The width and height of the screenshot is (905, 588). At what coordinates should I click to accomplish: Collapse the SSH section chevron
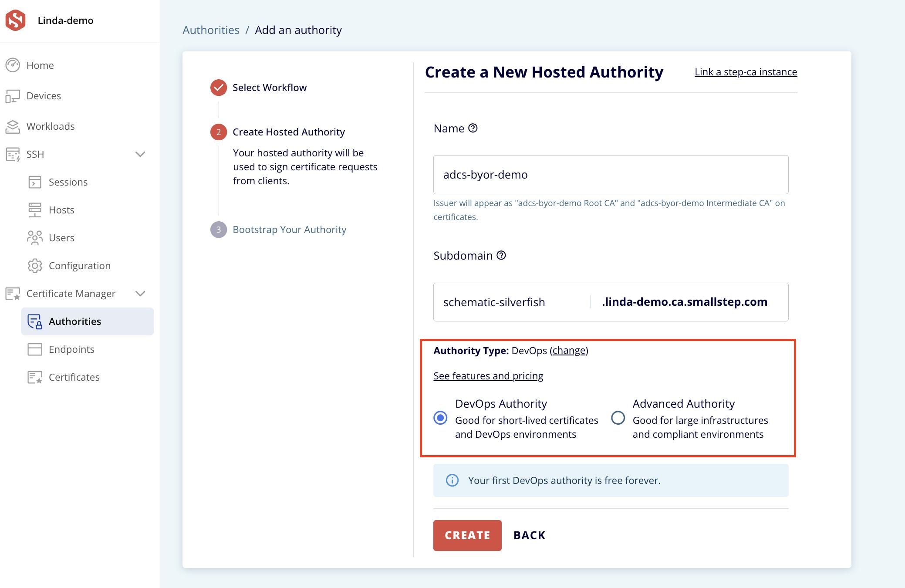click(140, 154)
